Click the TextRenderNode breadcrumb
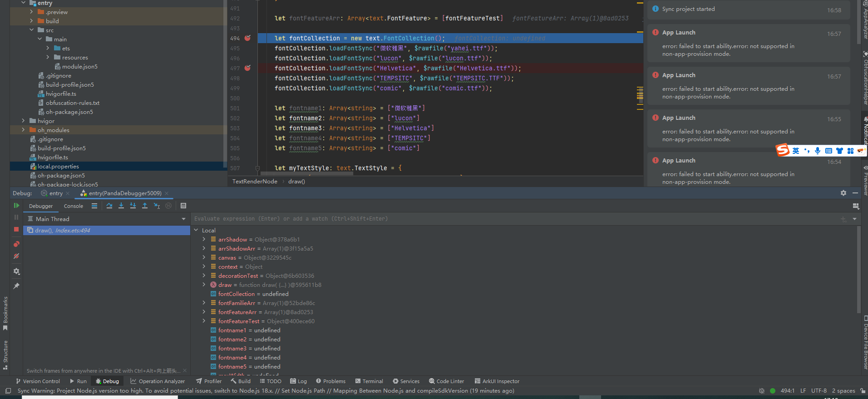The width and height of the screenshot is (868, 399). (x=255, y=182)
